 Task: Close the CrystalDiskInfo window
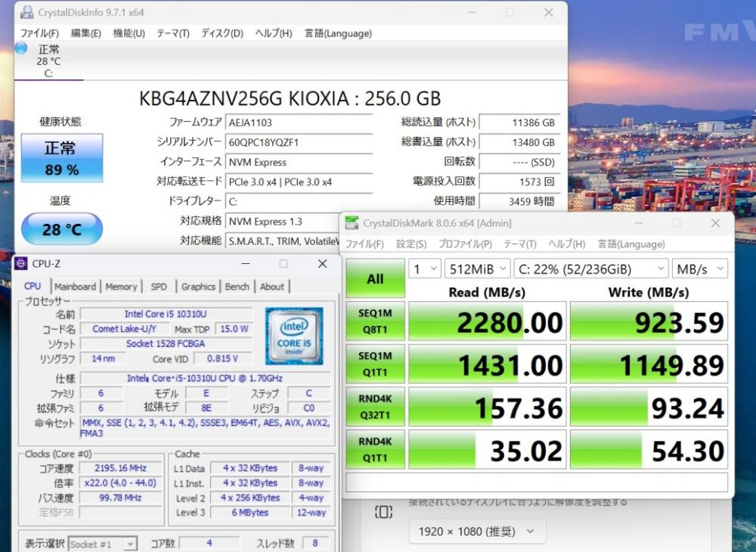pos(548,13)
